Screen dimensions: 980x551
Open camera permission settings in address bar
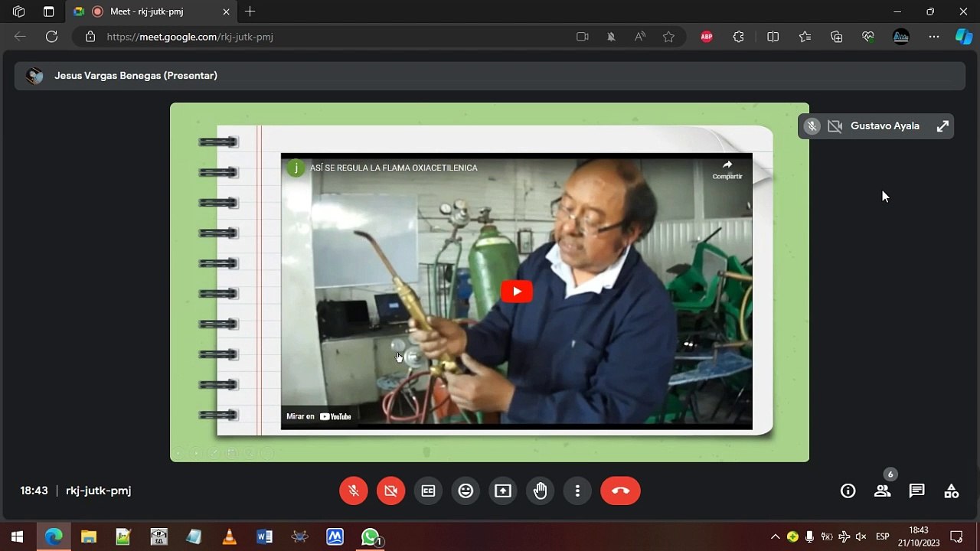[x=583, y=37]
